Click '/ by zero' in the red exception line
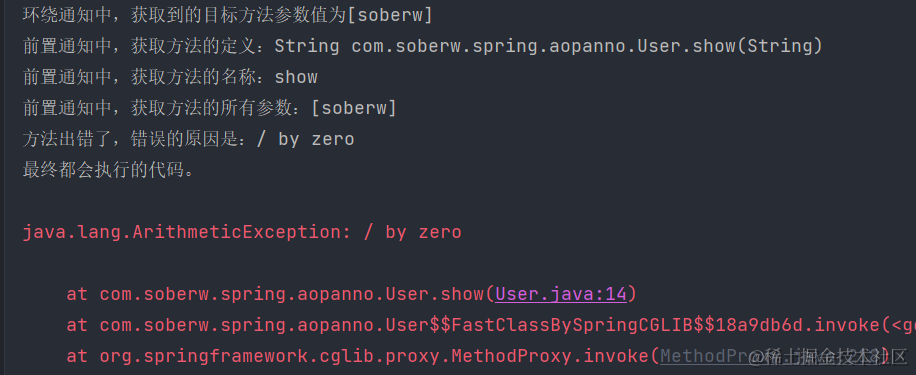 [412, 232]
